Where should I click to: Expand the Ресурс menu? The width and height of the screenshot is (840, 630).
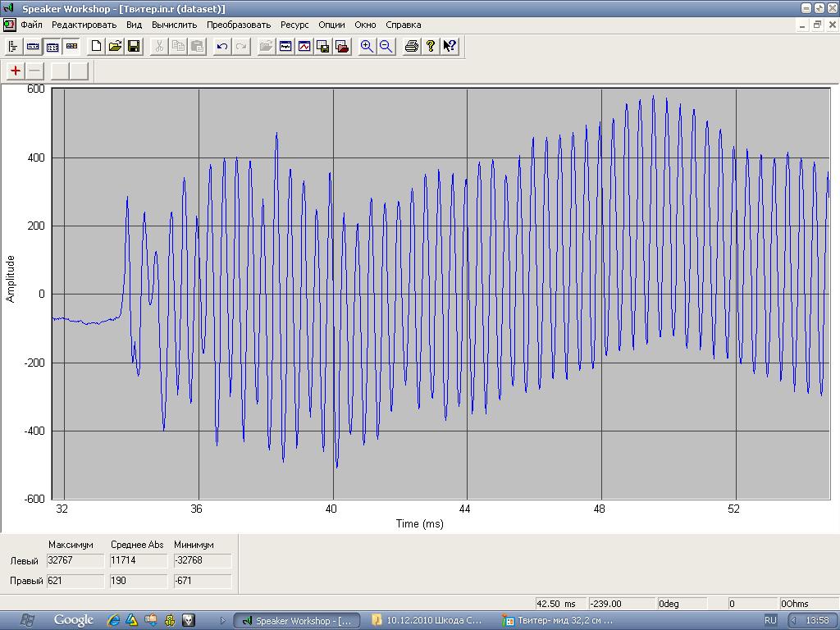pyautogui.click(x=294, y=25)
